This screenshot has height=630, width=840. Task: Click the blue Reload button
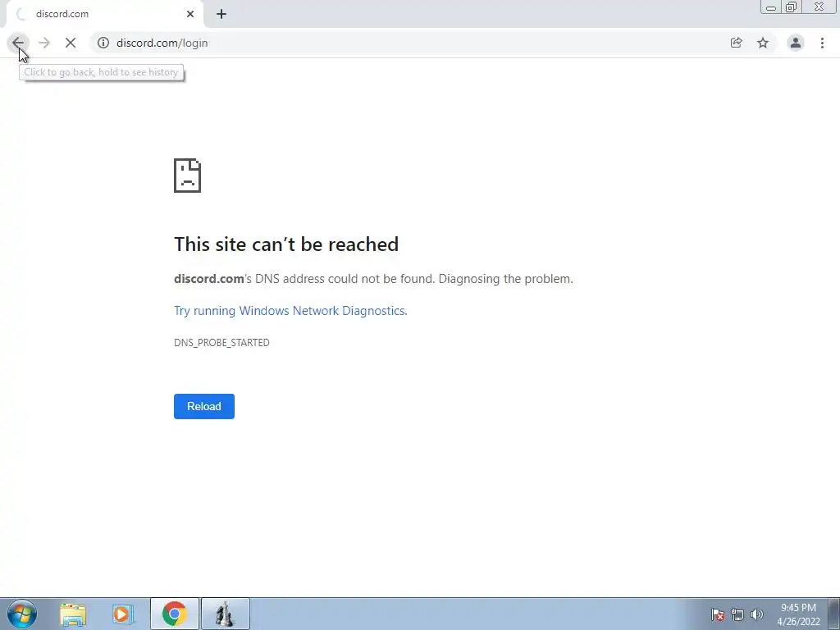tap(204, 406)
